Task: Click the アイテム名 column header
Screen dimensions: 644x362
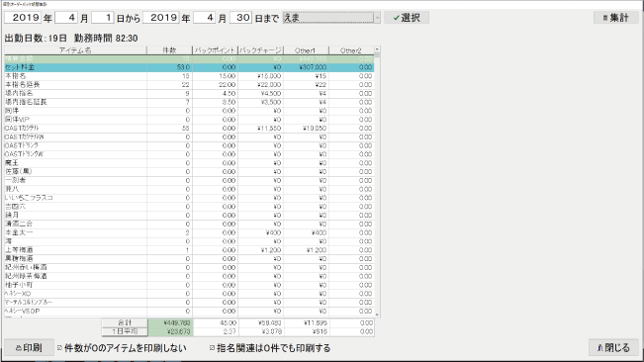Action: [75, 50]
